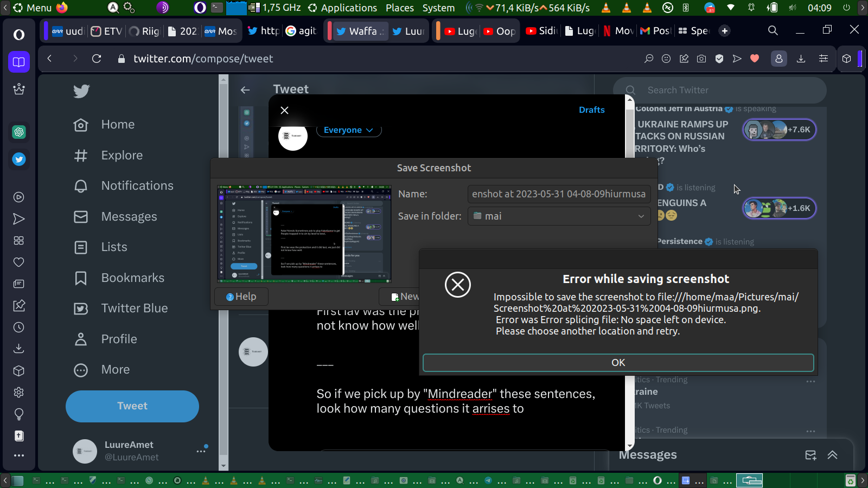Expand the Messages drawer with double chevron
The width and height of the screenshot is (868, 488).
pos(833,455)
